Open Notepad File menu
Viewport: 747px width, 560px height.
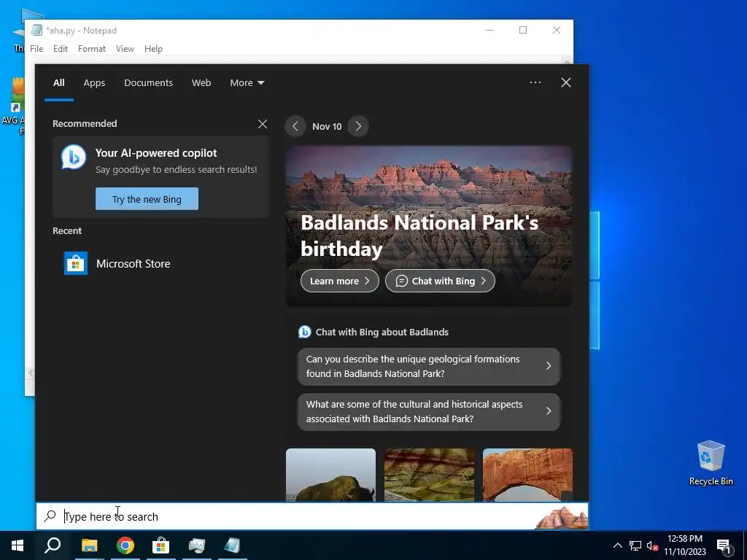click(x=36, y=49)
